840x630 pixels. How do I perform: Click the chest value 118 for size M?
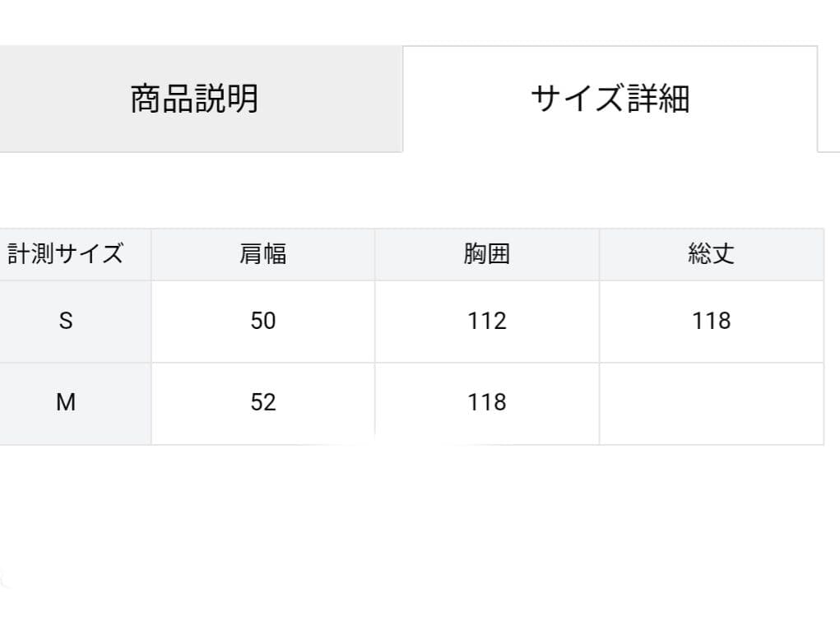pos(485,402)
